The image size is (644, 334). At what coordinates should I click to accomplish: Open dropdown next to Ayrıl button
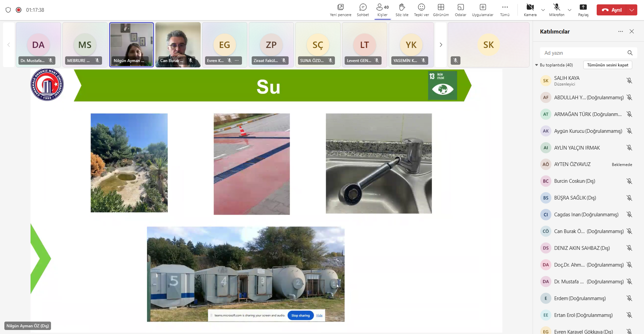tap(632, 10)
